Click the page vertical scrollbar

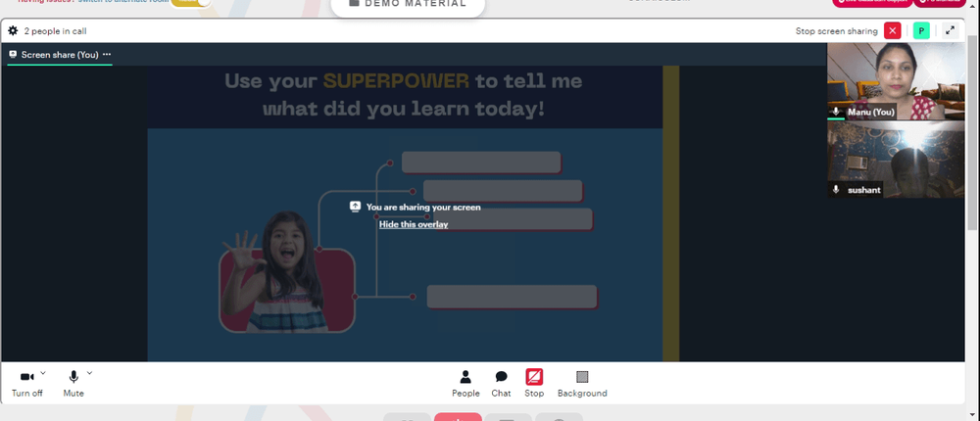[973, 131]
